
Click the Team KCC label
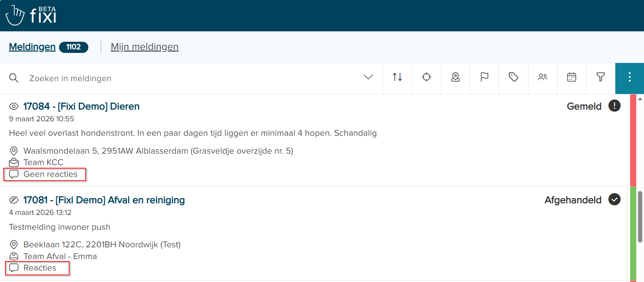pos(43,162)
